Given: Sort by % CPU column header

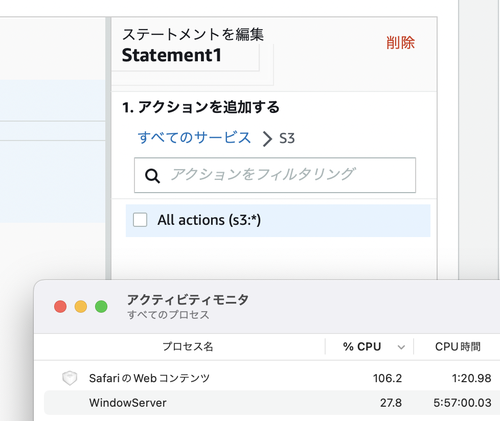Looking at the screenshot, I should (x=362, y=347).
